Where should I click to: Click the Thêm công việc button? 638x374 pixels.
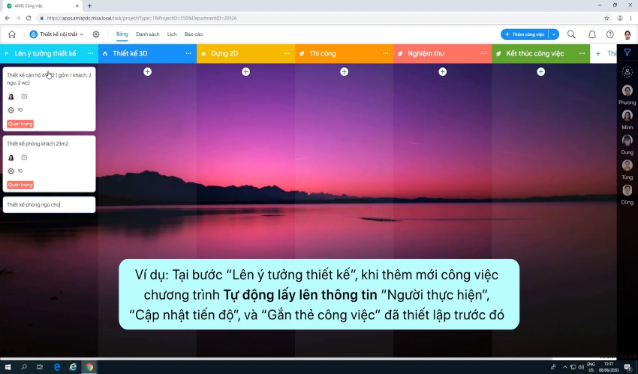(x=525, y=35)
